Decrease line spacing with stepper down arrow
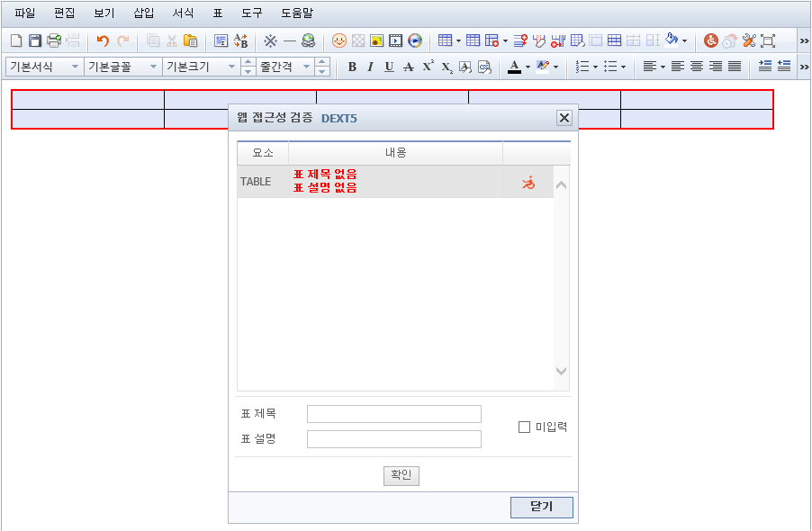 point(322,71)
